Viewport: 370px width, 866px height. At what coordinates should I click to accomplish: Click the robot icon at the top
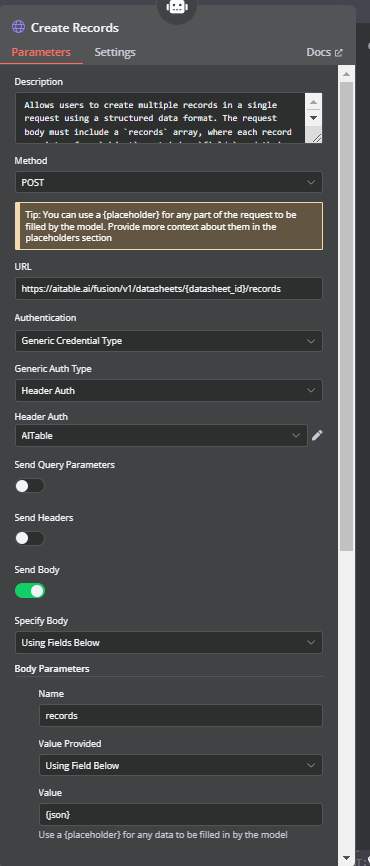click(177, 7)
